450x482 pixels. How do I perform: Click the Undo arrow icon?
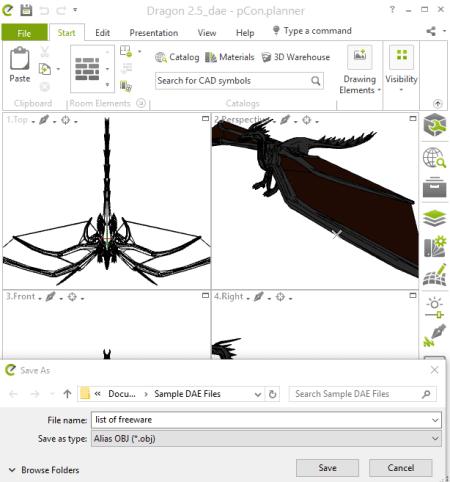click(44, 11)
